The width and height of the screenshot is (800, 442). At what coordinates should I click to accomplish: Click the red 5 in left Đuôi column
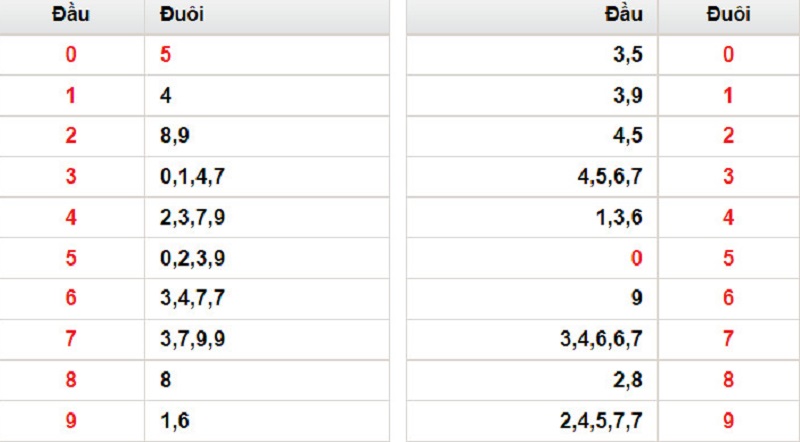pyautogui.click(x=165, y=54)
